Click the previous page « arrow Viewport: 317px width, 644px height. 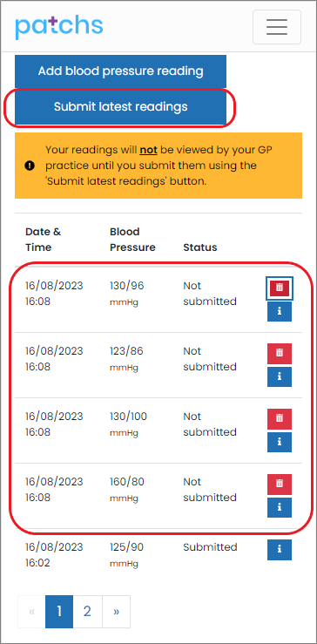click(31, 612)
